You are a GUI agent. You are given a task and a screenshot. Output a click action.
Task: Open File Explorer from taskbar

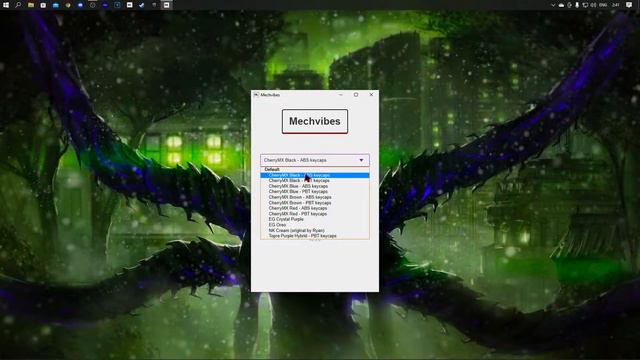[31, 5]
